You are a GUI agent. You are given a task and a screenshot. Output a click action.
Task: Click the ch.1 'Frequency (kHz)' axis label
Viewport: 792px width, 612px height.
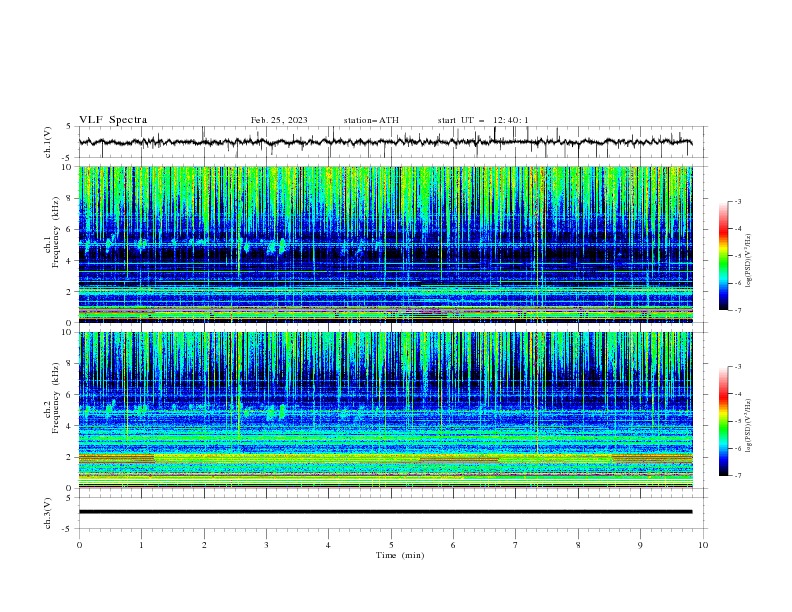[56, 233]
